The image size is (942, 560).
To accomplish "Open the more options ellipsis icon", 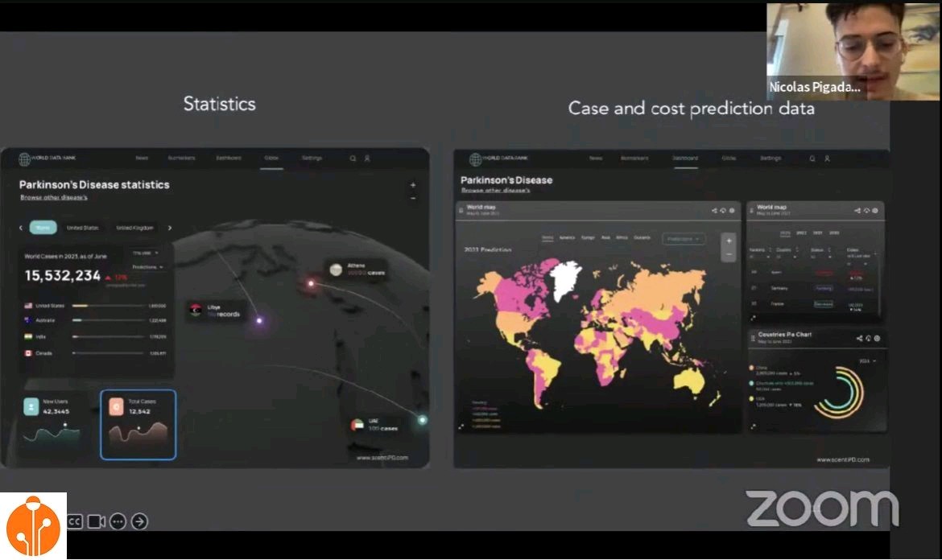I will pyautogui.click(x=118, y=521).
